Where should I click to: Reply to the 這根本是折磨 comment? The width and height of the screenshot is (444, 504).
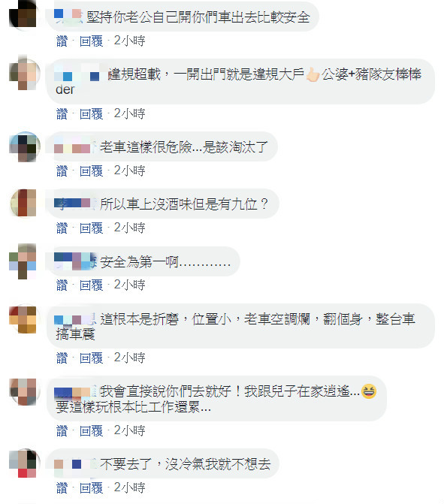coord(92,358)
